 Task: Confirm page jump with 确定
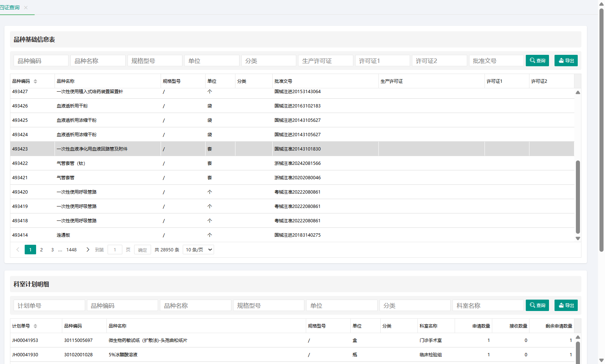click(x=143, y=250)
